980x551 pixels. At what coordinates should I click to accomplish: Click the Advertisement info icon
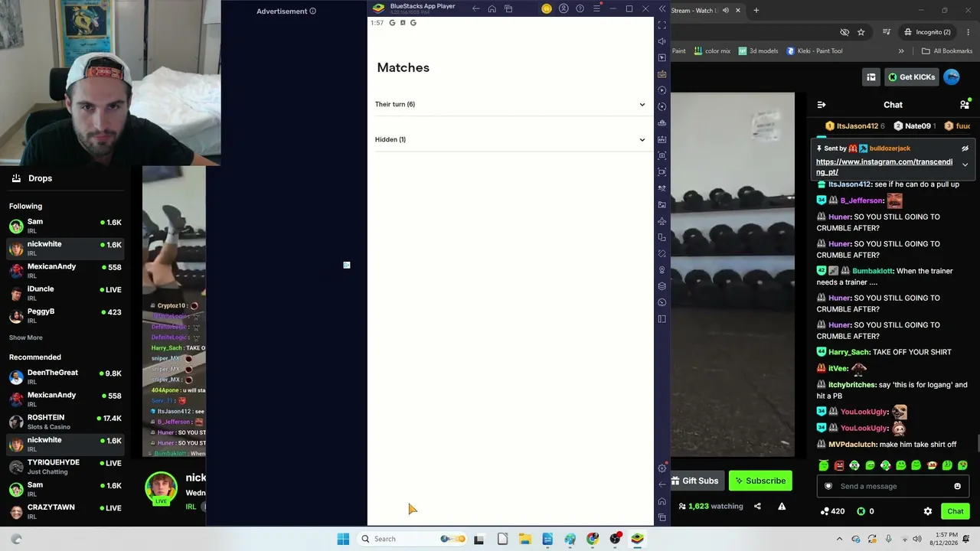312,11
